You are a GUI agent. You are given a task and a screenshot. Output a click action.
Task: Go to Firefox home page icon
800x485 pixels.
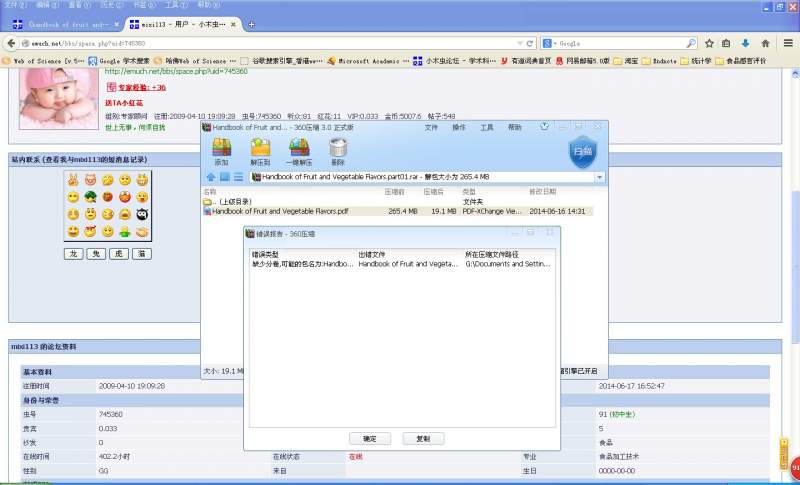coord(765,43)
